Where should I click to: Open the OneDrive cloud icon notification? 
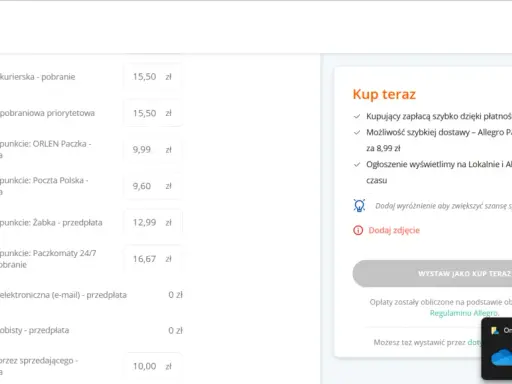pyautogui.click(x=502, y=358)
